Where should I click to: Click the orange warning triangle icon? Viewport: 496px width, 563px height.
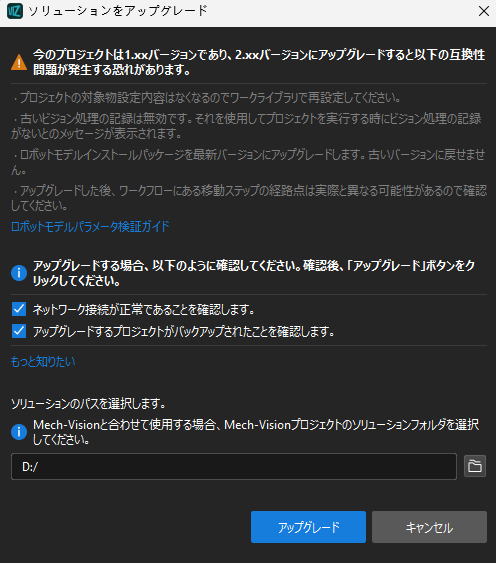(19, 62)
